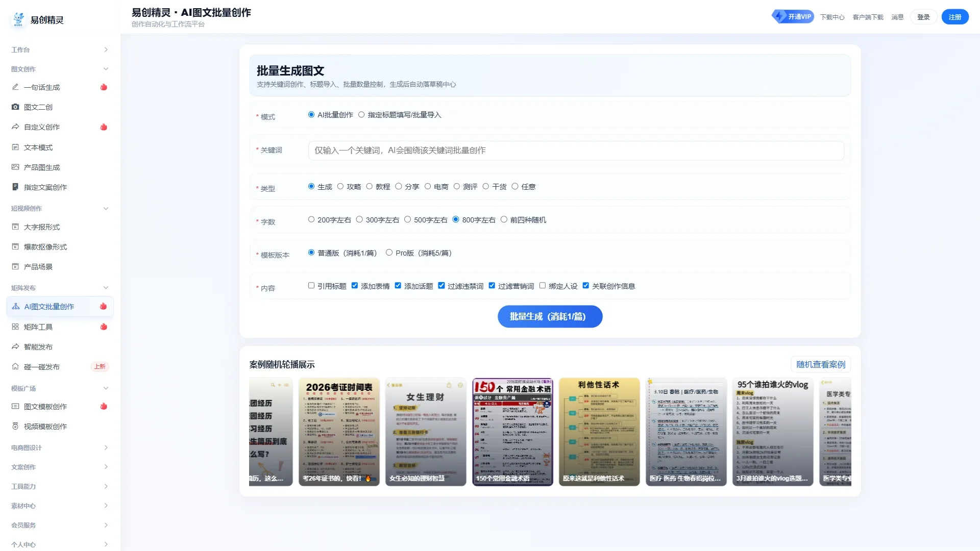
Task: Open 消息 in top navigation
Action: coord(897,17)
